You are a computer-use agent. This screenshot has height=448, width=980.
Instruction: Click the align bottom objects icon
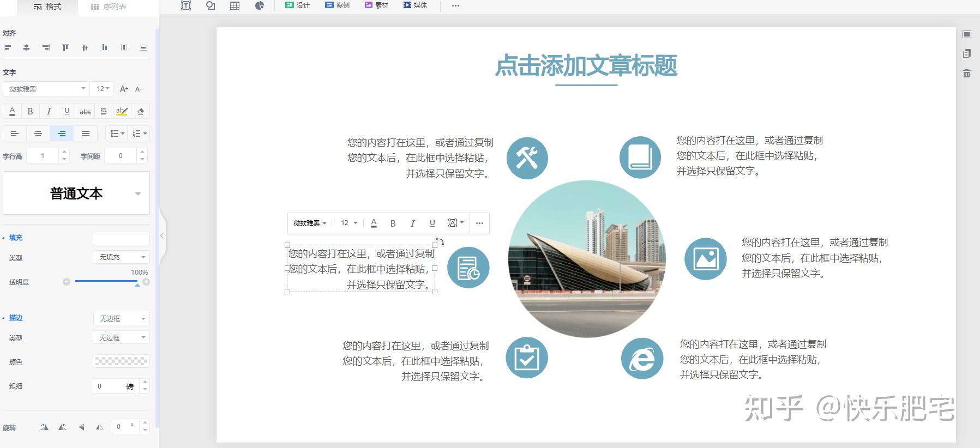click(x=104, y=48)
